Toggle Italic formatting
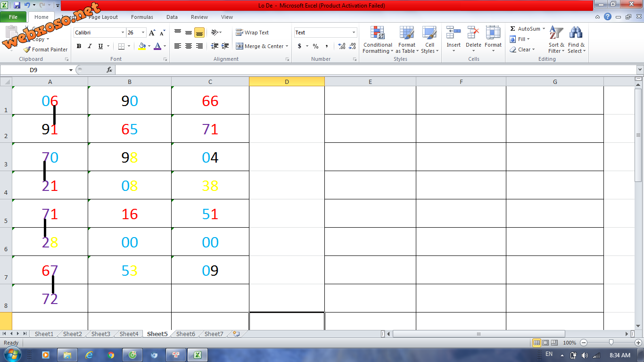Screen dimensions: 644x362 pos(89,46)
